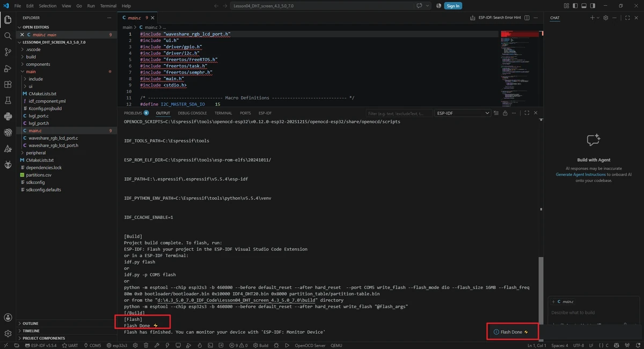Clear the Output panel
644x349 pixels.
[x=496, y=113]
